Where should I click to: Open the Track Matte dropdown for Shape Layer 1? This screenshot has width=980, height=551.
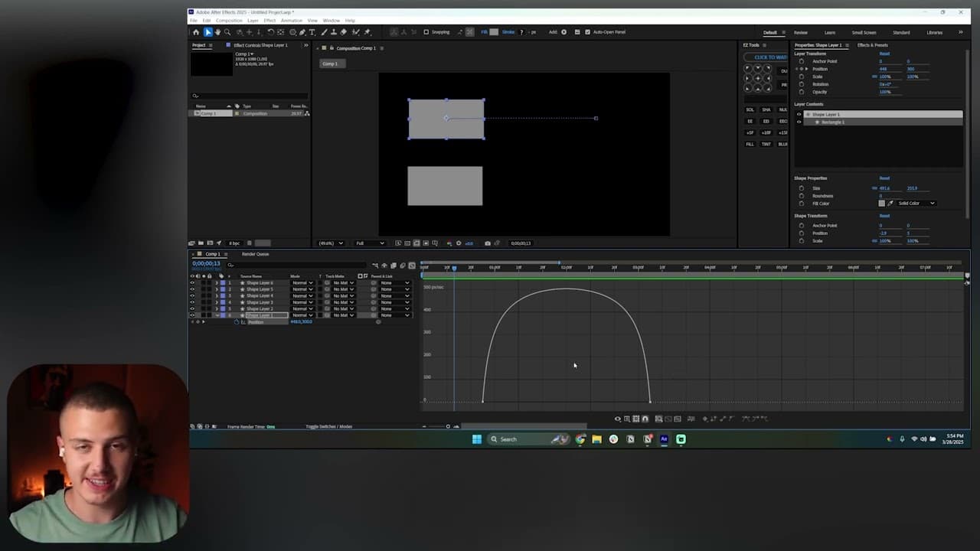342,315
